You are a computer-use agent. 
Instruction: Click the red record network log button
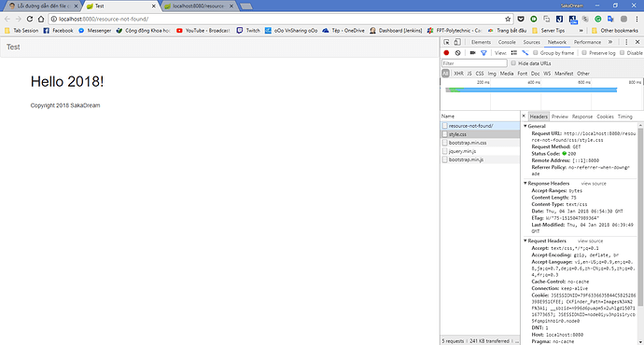(446, 53)
